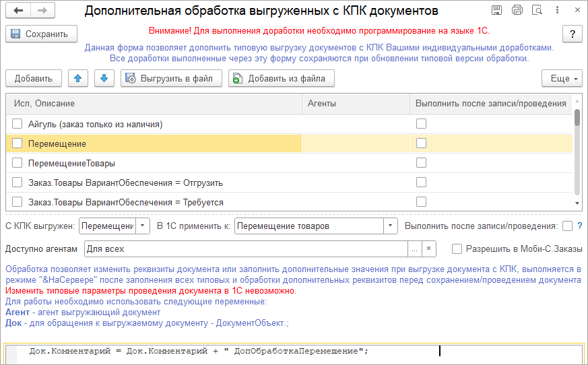
Task: Click the save diskette icon in title bar
Action: (x=496, y=11)
